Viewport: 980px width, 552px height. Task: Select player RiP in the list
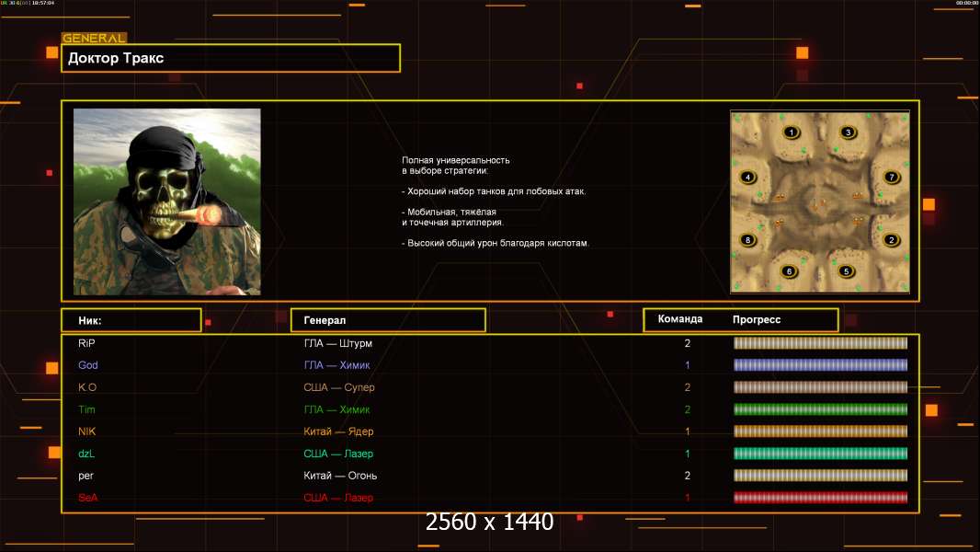click(87, 343)
